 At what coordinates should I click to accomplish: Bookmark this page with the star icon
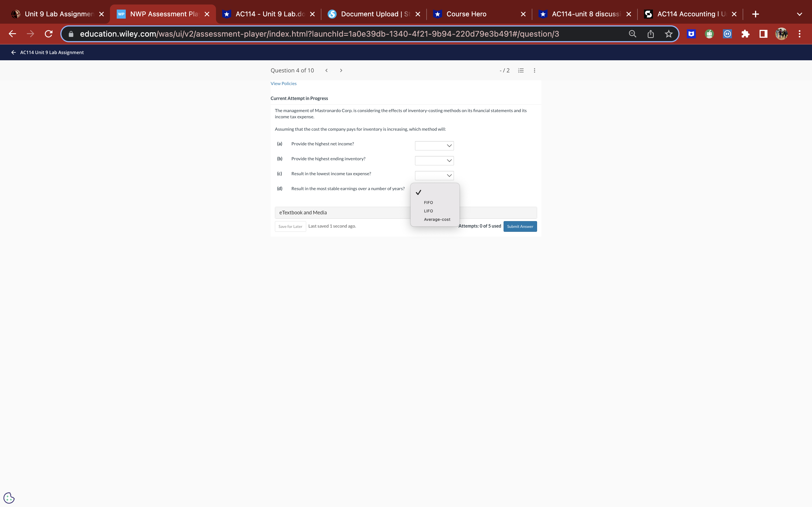[x=668, y=34]
